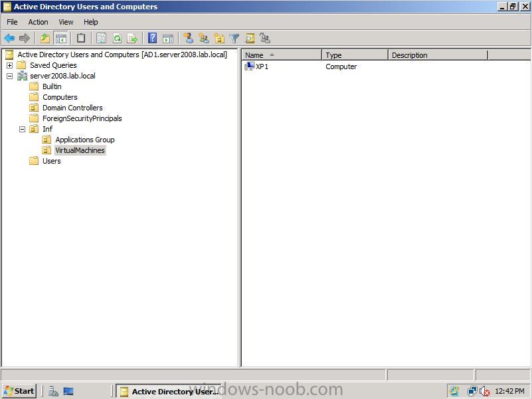Toggle Show/Hide Console Tree toolbar button
This screenshot has width=532, height=399.
point(61,38)
